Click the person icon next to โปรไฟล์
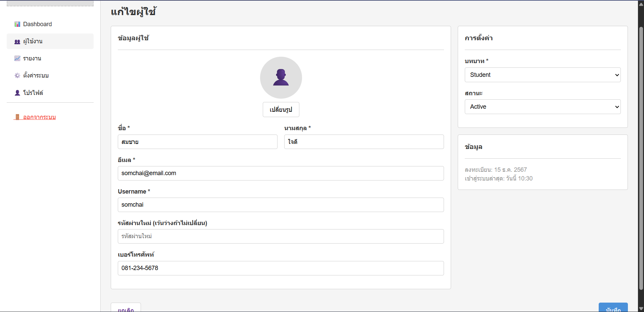 [17, 93]
